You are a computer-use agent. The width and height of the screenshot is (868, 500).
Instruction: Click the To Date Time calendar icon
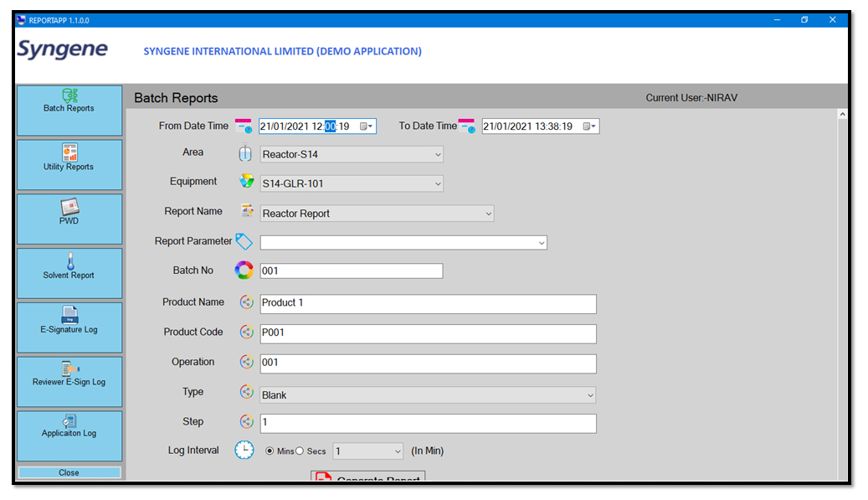pyautogui.click(x=467, y=126)
